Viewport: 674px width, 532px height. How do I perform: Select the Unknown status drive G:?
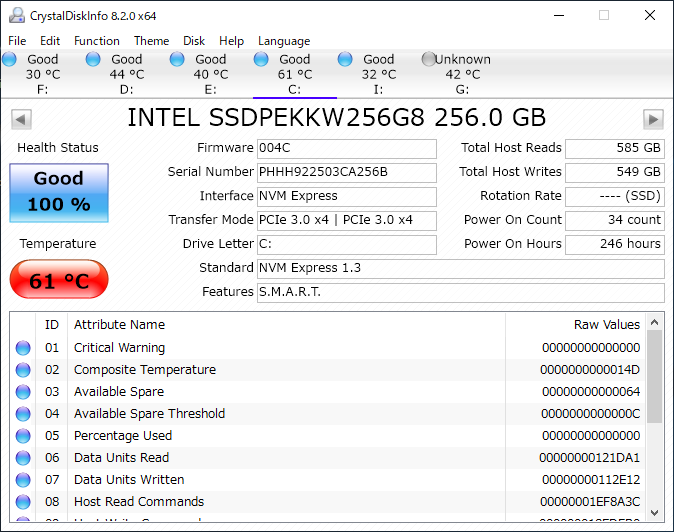(462, 74)
